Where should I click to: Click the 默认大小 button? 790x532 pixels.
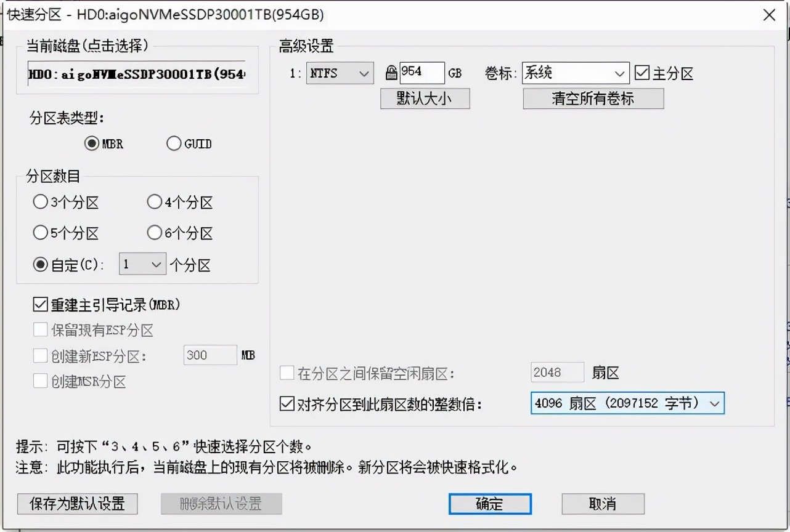coord(425,99)
